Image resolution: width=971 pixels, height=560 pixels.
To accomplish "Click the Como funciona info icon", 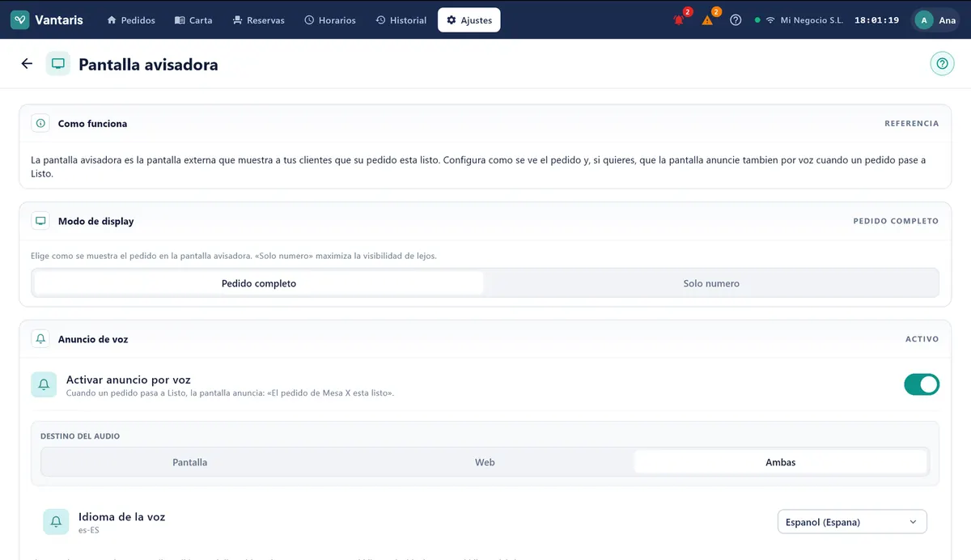I will 40,124.
